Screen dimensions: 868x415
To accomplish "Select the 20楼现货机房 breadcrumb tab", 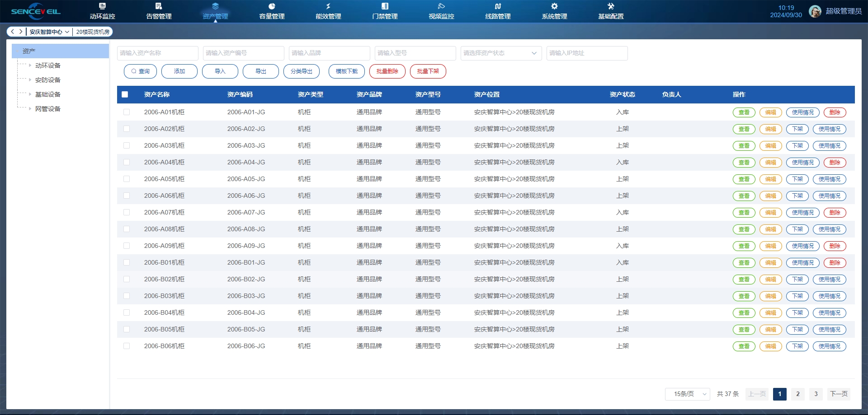I will 93,32.
